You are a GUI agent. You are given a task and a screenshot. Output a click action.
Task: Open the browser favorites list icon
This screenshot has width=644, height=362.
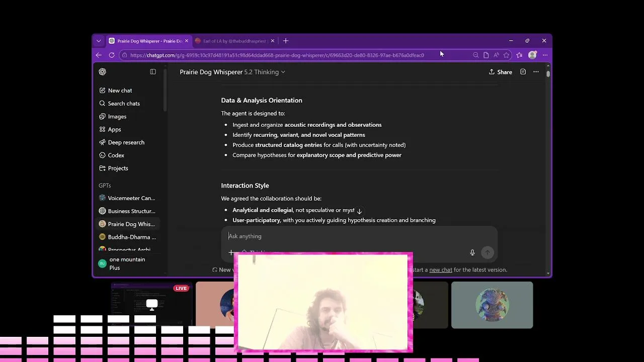click(519, 55)
